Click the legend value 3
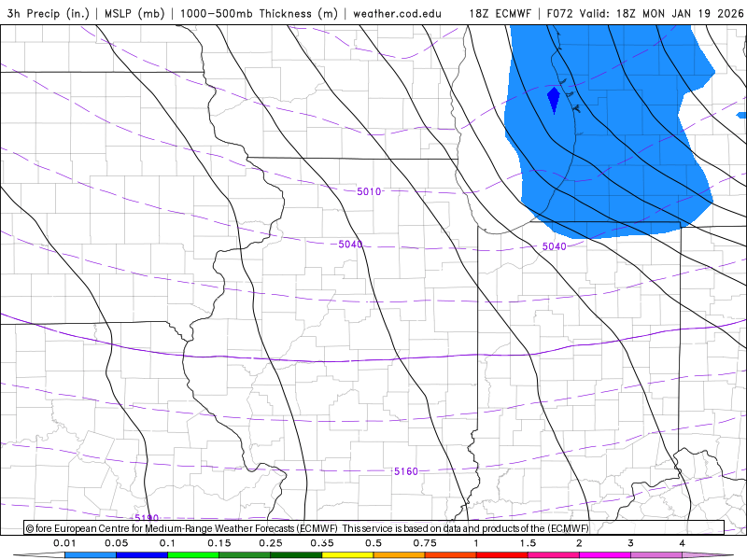 630,543
